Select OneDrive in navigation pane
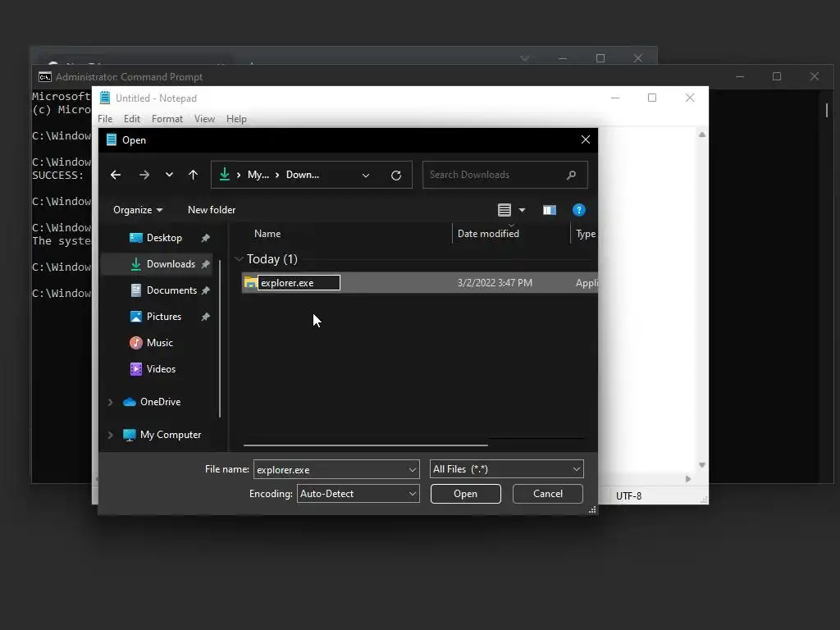This screenshot has height=630, width=840. point(160,402)
